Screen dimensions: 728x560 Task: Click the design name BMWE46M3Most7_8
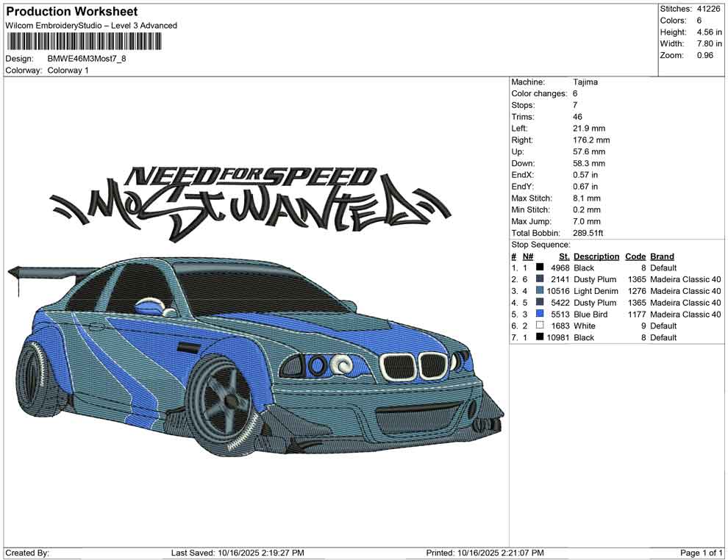87,59
